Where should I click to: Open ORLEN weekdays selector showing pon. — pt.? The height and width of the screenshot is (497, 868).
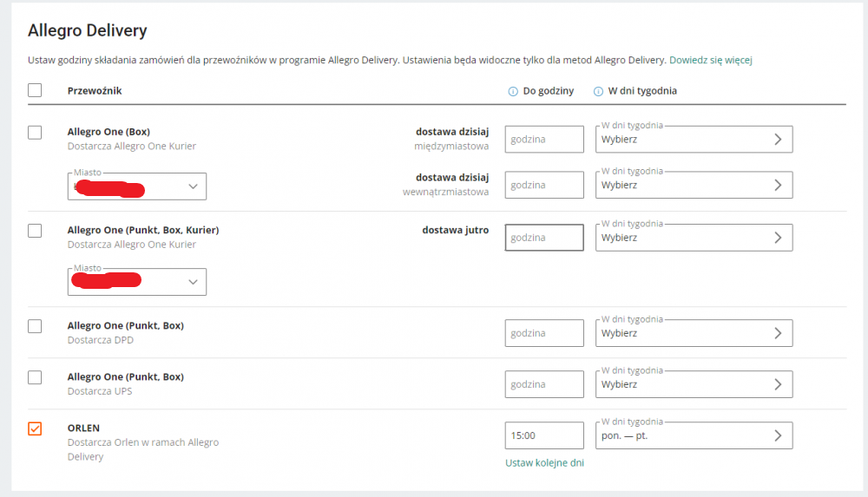694,435
